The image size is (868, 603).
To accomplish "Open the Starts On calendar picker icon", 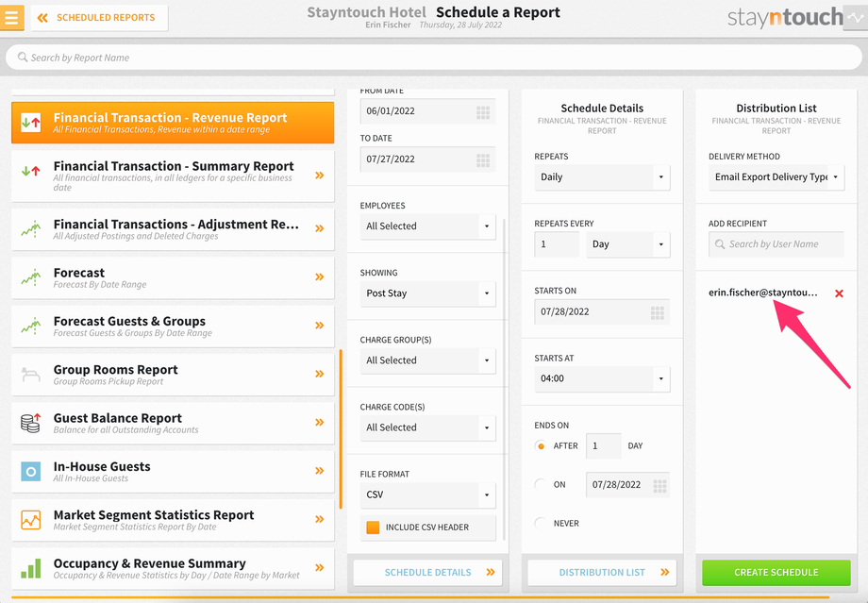I will (657, 313).
